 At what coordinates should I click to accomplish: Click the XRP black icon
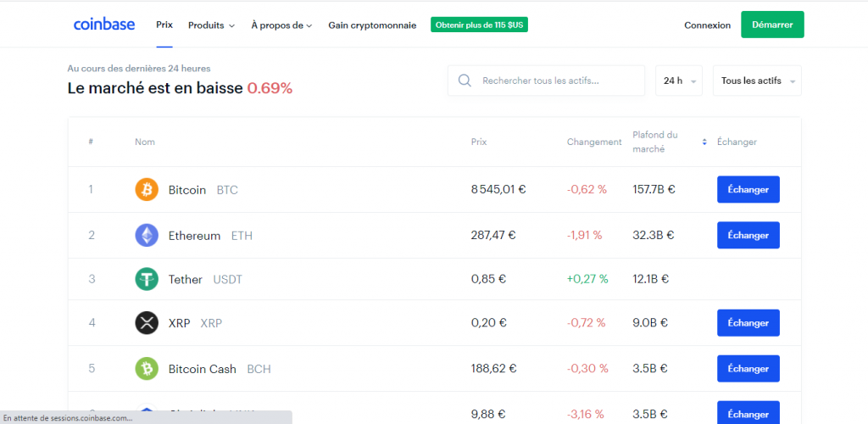click(x=147, y=323)
